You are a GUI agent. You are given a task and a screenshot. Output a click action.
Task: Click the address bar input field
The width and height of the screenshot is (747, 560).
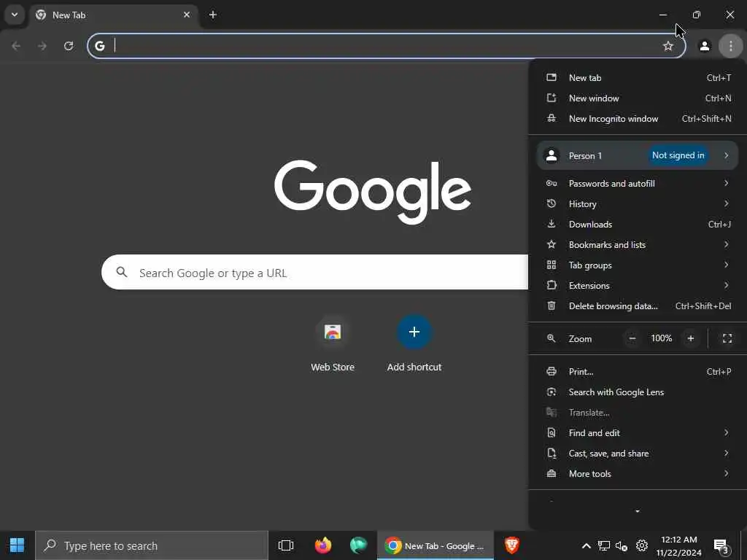click(x=386, y=46)
